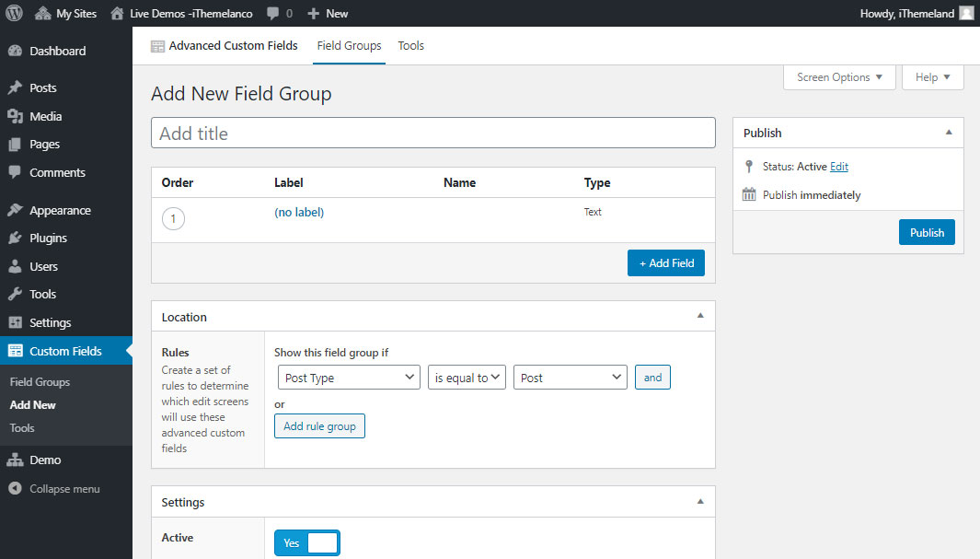Open the Post value dropdown
The height and width of the screenshot is (559, 980).
coord(570,378)
